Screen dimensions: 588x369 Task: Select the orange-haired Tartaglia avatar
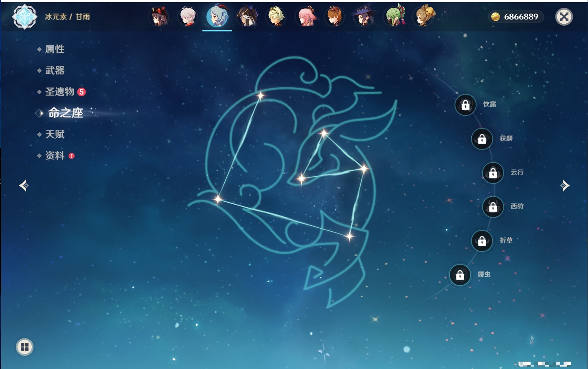coord(335,16)
